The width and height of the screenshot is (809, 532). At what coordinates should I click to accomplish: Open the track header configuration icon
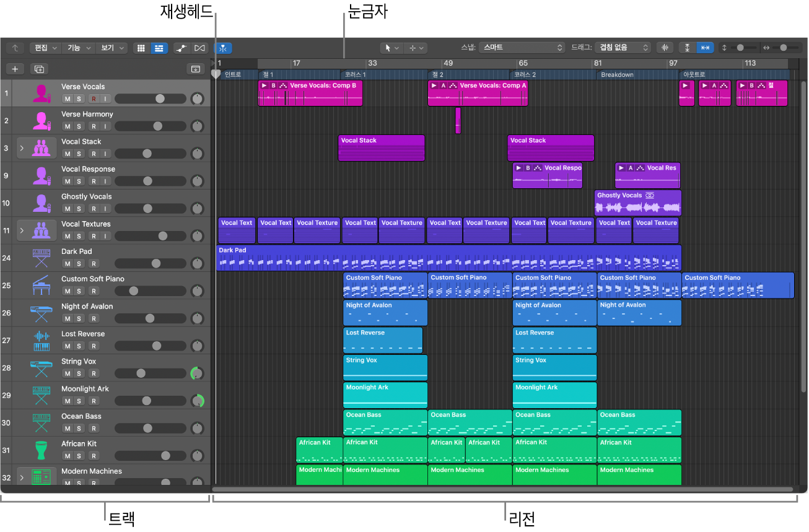(195, 68)
